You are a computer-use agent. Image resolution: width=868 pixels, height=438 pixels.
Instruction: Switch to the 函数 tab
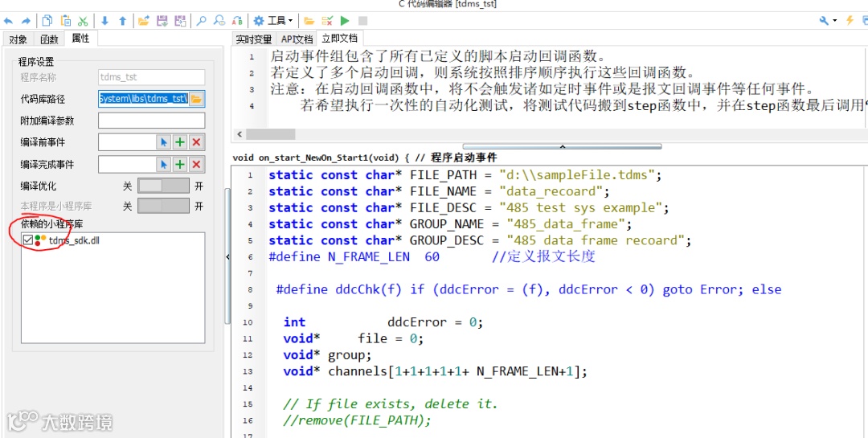tap(49, 39)
